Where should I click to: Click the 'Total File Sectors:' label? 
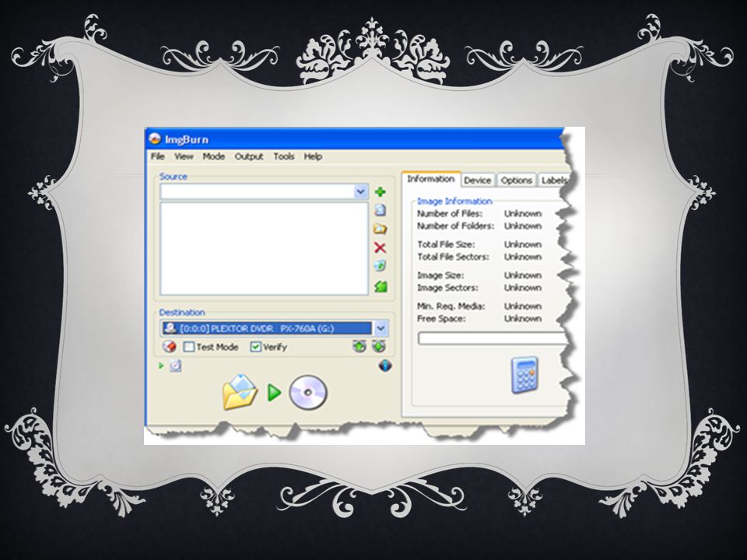click(453, 257)
